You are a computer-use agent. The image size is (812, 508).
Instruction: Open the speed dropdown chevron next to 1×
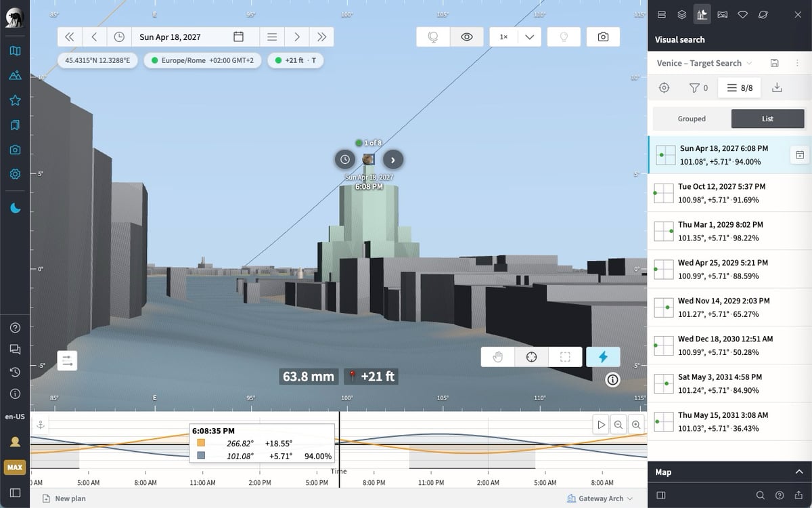point(529,37)
